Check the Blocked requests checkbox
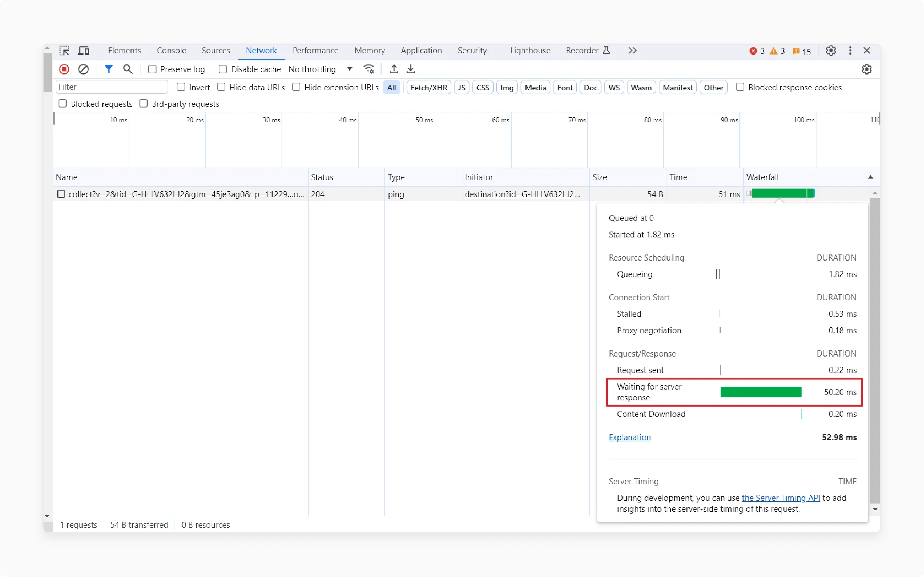The image size is (924, 577). [63, 103]
